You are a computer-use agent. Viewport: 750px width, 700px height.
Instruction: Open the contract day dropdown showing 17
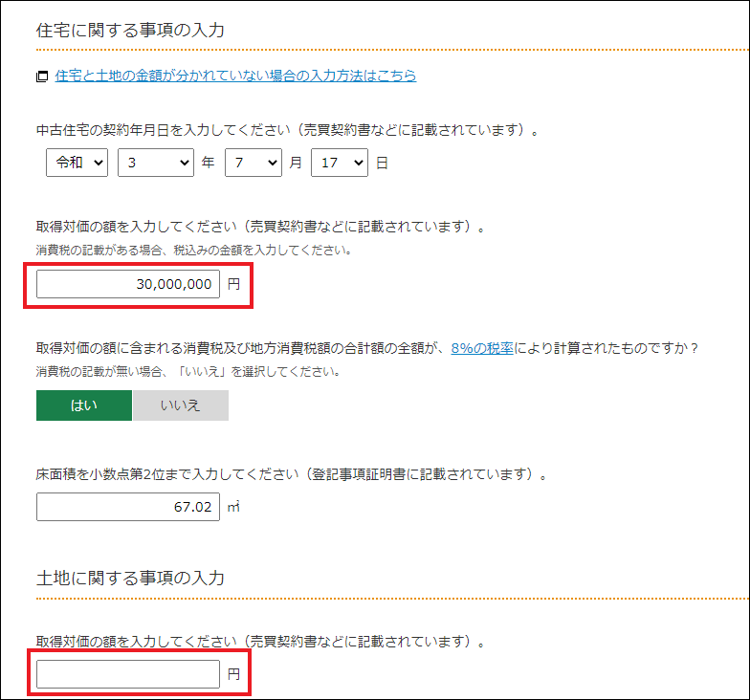(x=340, y=163)
